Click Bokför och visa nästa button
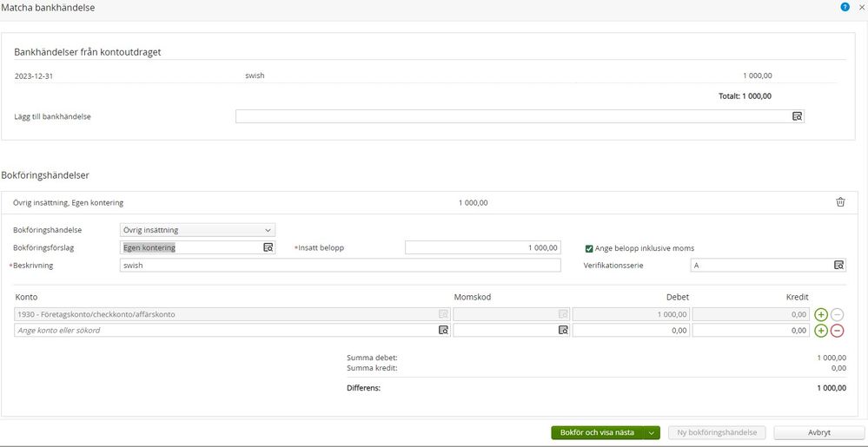Screen dimensions: 868x447 click(x=597, y=432)
